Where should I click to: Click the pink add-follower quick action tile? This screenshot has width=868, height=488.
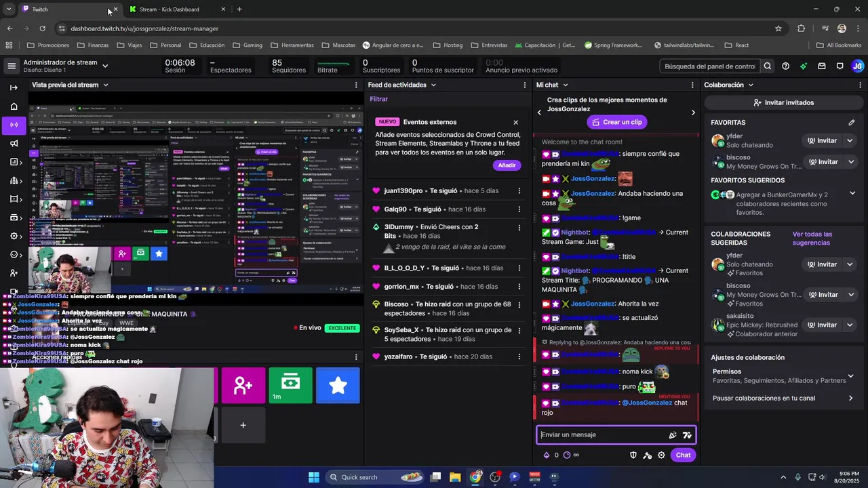pyautogui.click(x=243, y=385)
